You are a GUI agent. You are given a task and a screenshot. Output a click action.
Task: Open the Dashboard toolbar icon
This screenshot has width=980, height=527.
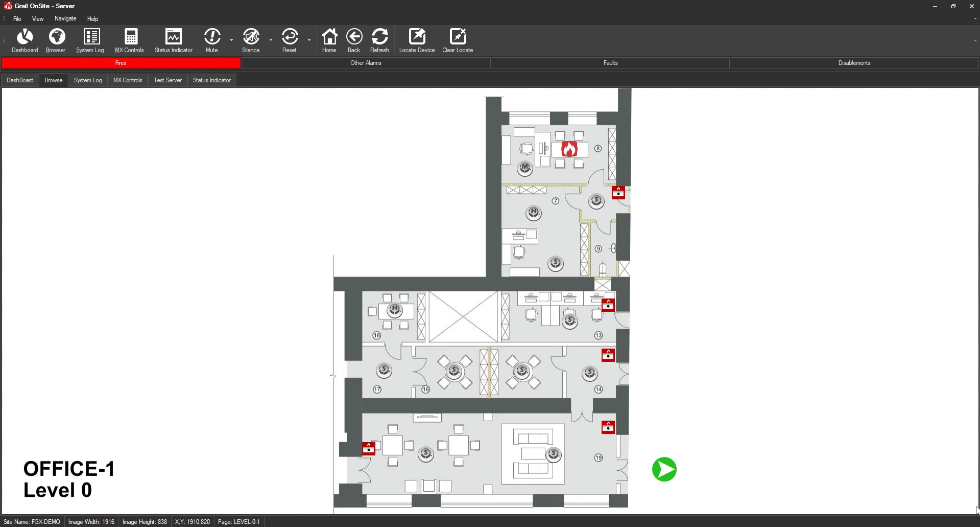pos(25,40)
